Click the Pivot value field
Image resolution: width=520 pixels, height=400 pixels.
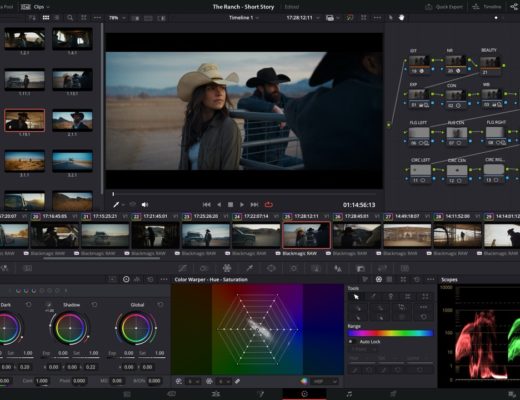coord(79,381)
